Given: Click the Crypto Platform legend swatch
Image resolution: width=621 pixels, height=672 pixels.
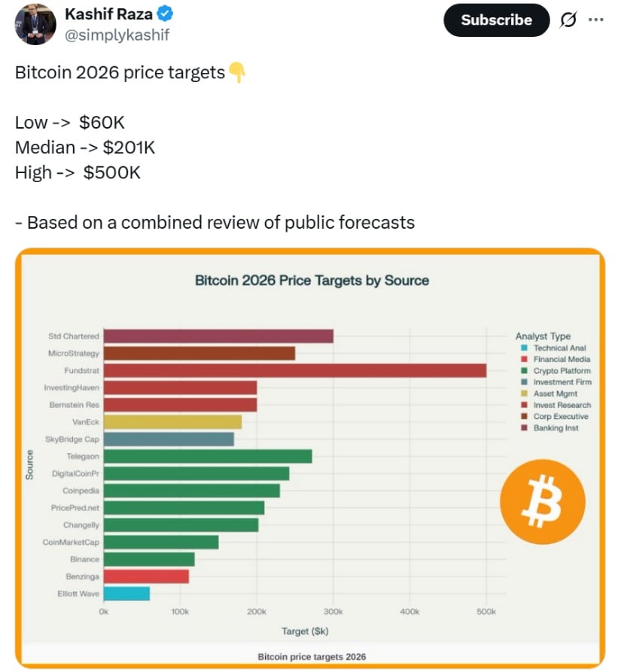Looking at the screenshot, I should tap(523, 371).
